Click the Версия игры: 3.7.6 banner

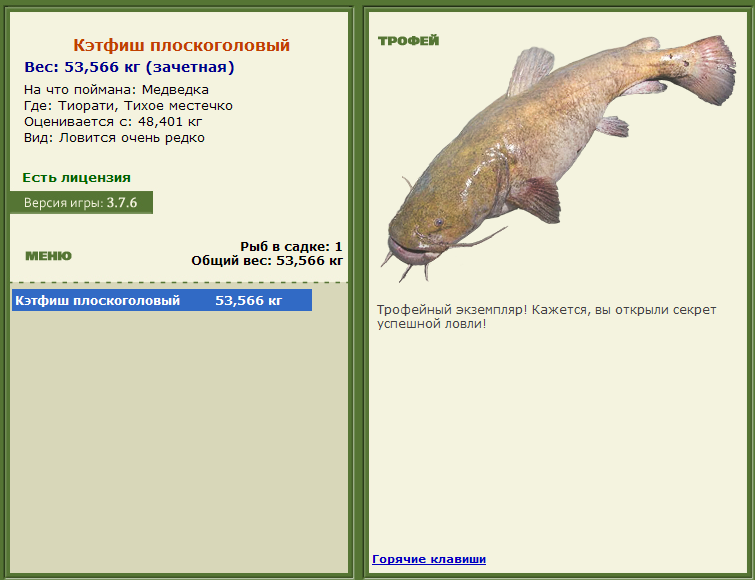click(x=81, y=203)
